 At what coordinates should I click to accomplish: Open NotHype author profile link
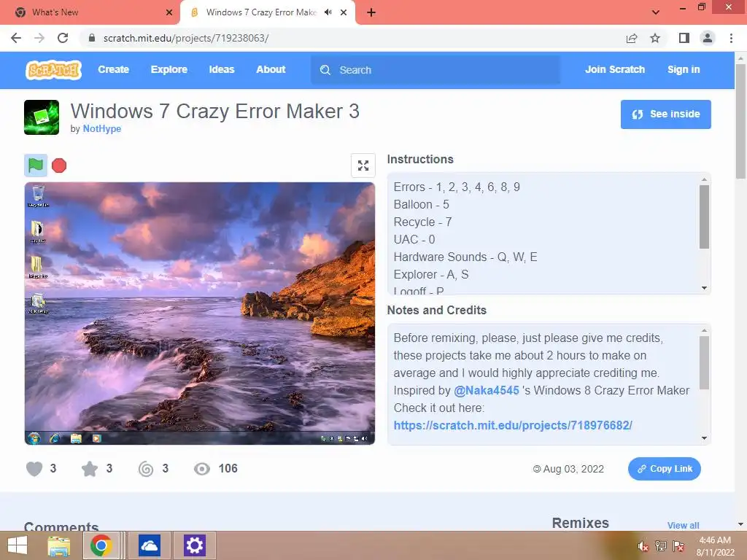102,129
